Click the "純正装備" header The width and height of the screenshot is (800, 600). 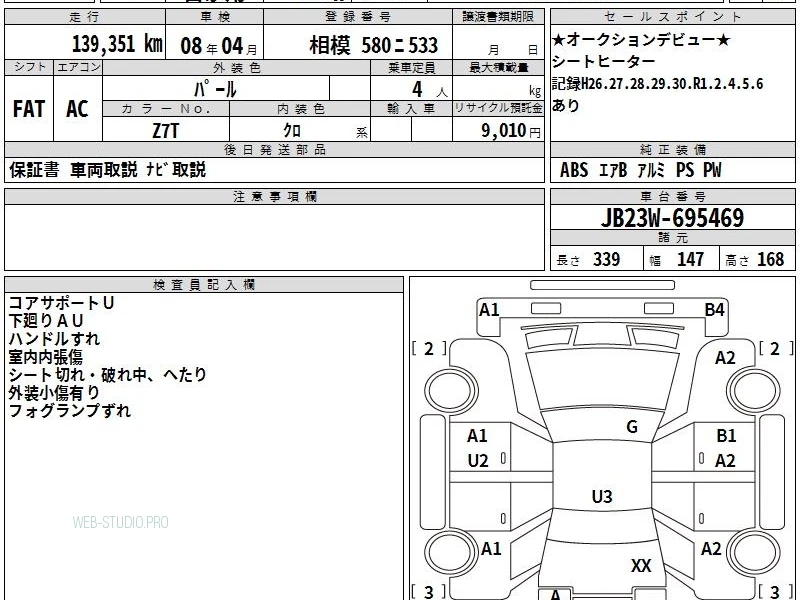(x=672, y=149)
